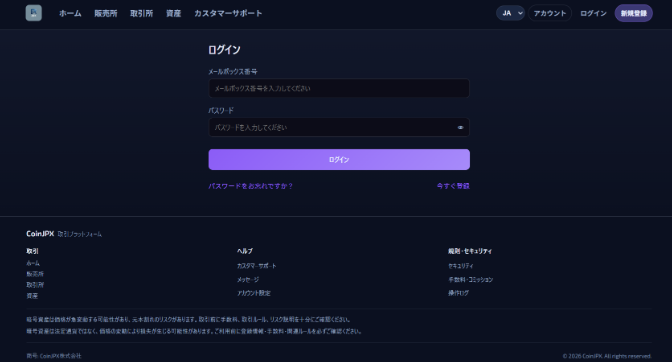672x362 pixels.
Task: Go to 取引所 in top navigation
Action: pyautogui.click(x=141, y=13)
